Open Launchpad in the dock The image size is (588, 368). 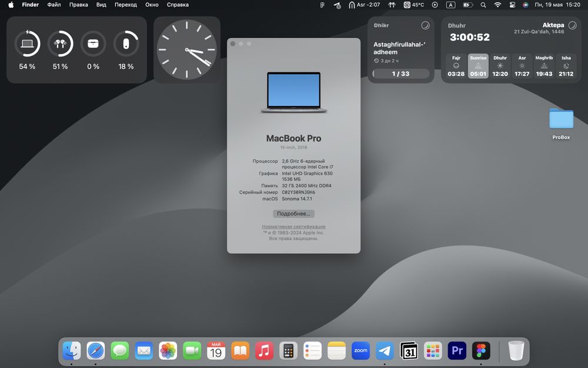point(433,351)
